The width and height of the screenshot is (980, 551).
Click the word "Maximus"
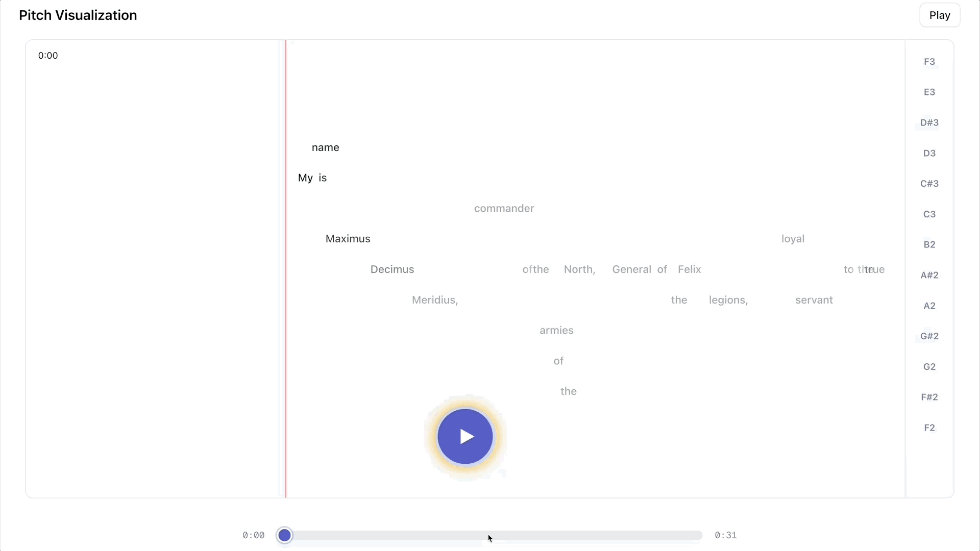(348, 239)
